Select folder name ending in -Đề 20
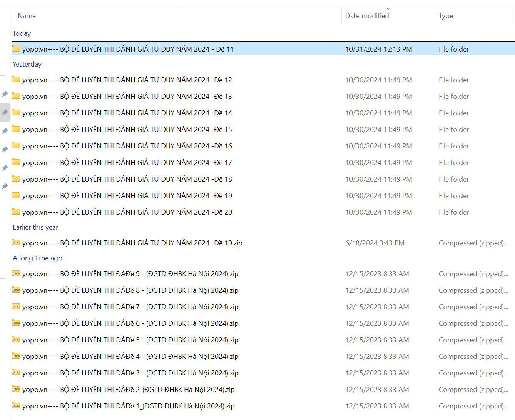Screen dimensions: 515x420 [127, 212]
